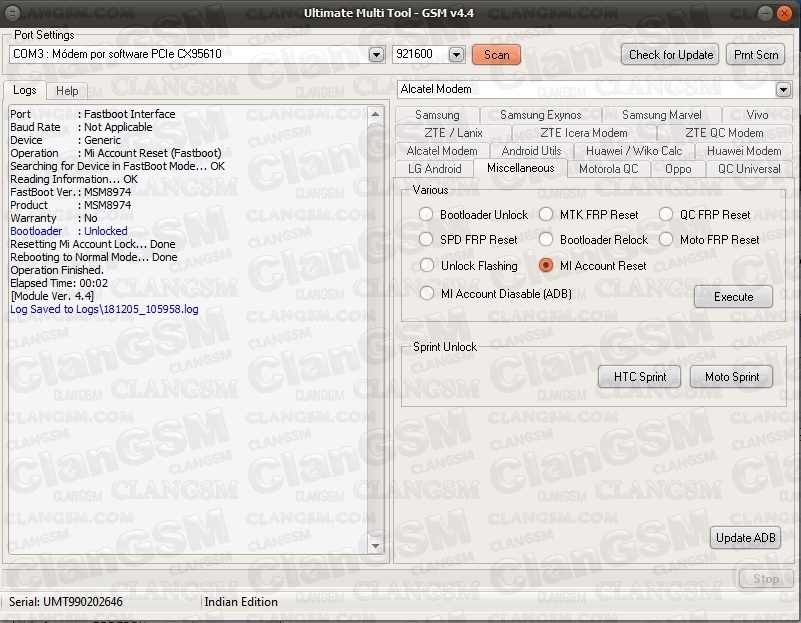Click the 'Product : MSM8974' log line
Viewport: 801px width, 623px height.
(70, 205)
